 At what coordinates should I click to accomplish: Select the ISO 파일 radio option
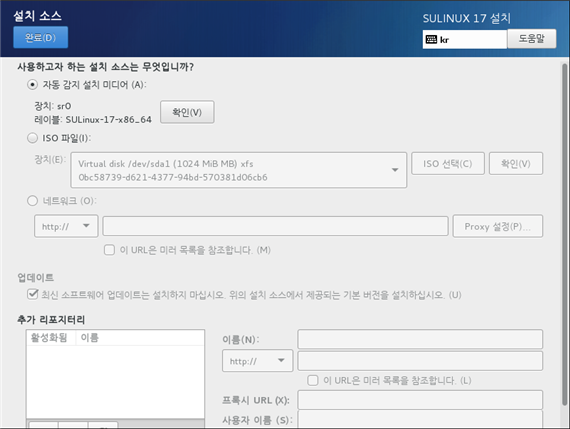click(32, 138)
